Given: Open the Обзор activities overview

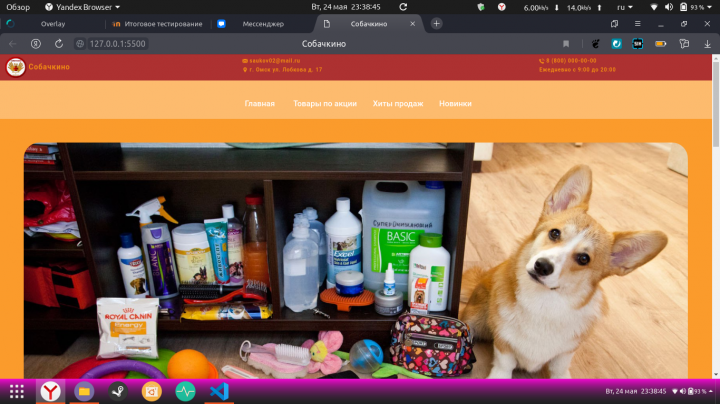Looking at the screenshot, I should [18, 7].
